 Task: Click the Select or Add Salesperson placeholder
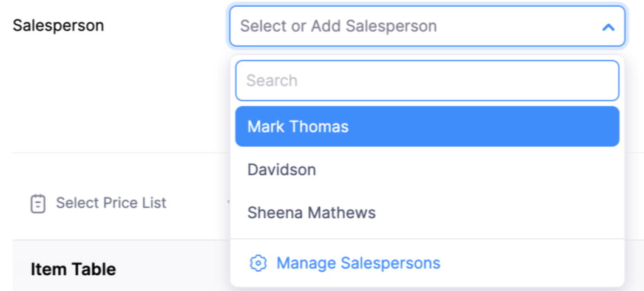coord(338,27)
